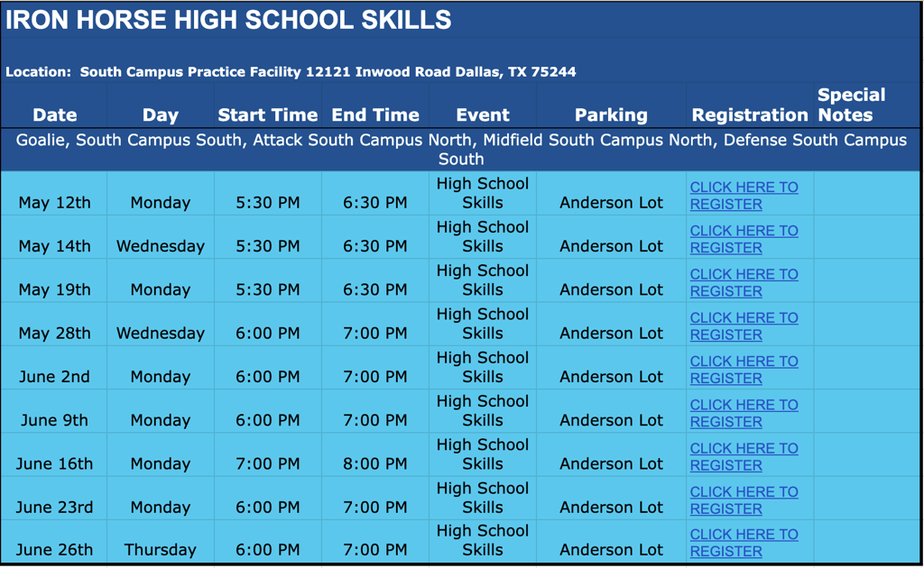Follow the June 23rd register link
This screenshot has width=924, height=568.
(744, 499)
